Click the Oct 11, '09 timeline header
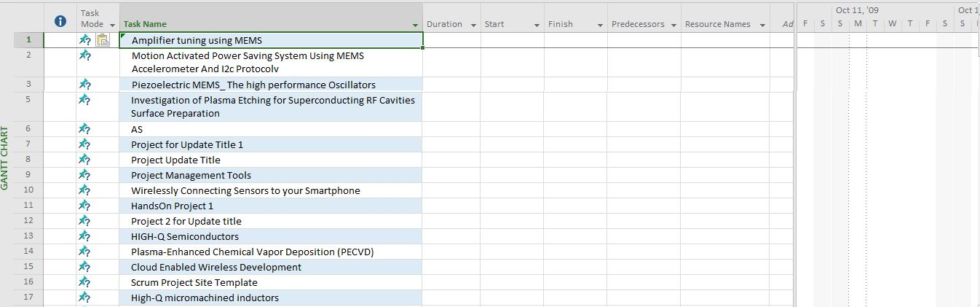The height and width of the screenshot is (307, 980). tap(857, 10)
